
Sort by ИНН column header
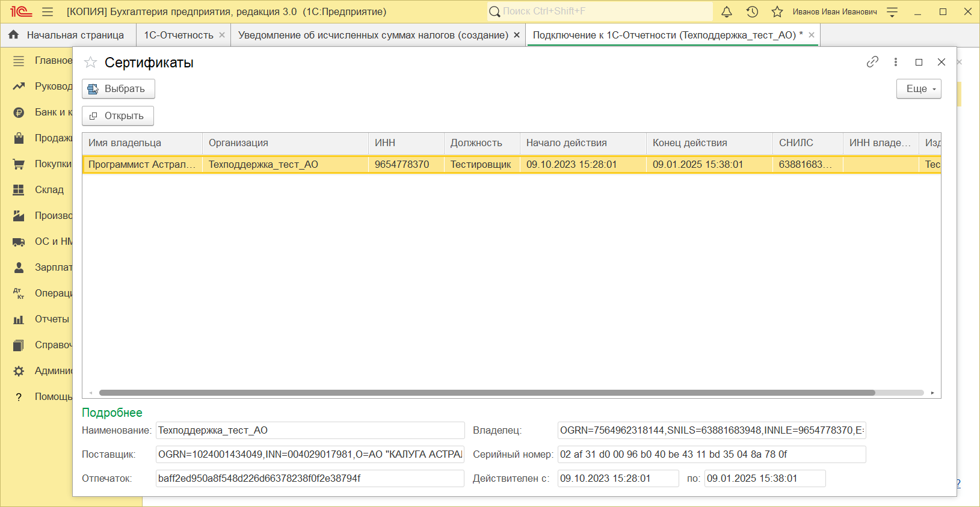(406, 143)
